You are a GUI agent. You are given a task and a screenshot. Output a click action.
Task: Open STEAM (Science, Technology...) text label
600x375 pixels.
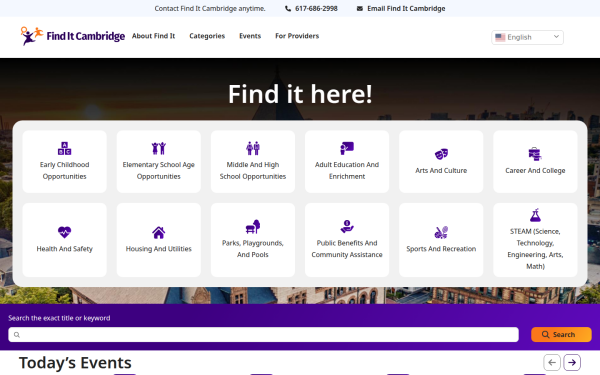coord(535,249)
